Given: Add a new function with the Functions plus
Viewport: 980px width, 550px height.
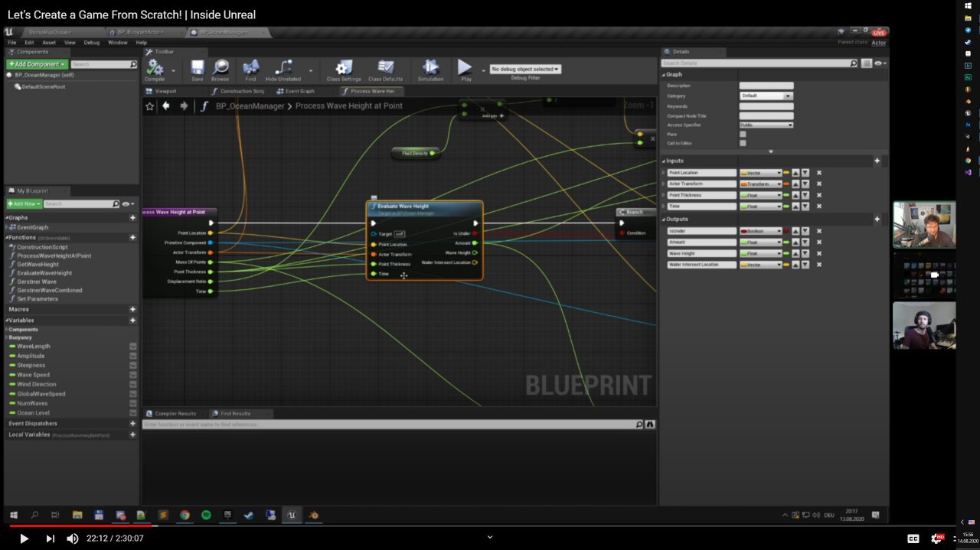Looking at the screenshot, I should [x=132, y=237].
